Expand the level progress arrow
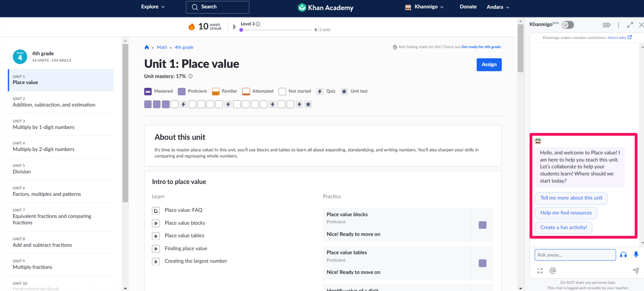 point(234,27)
